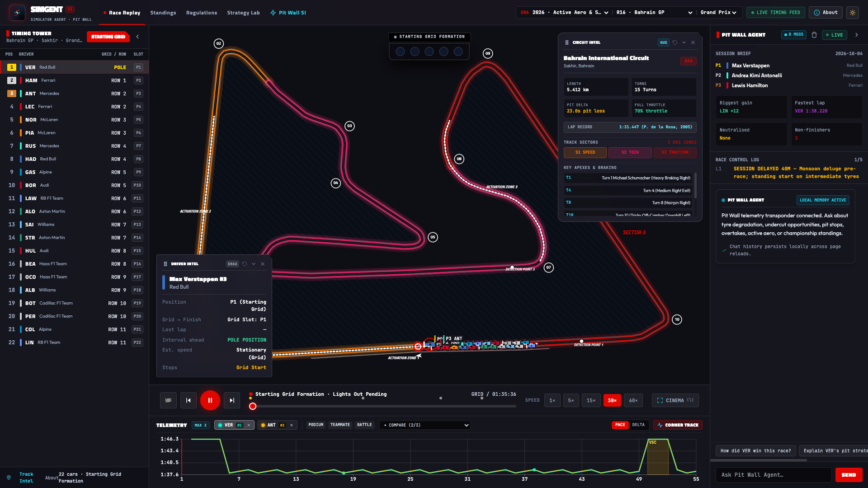Open the Strategy Lab tab
This screenshot has height=488, width=868.
tap(243, 13)
